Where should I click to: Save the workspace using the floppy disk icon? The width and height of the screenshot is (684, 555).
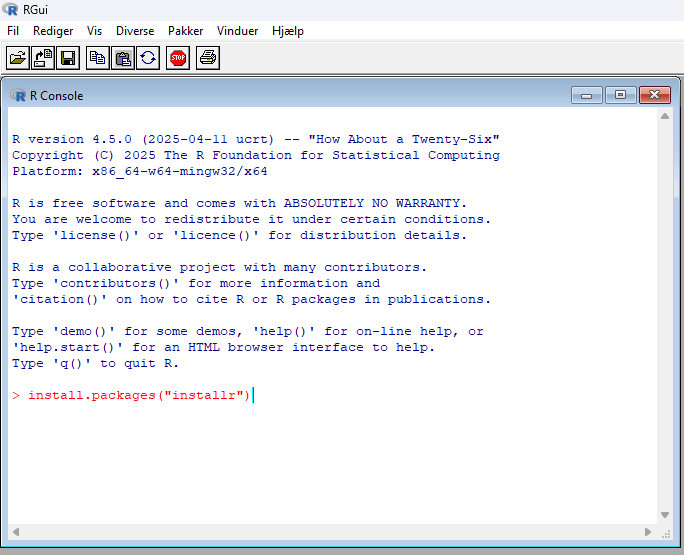68,58
